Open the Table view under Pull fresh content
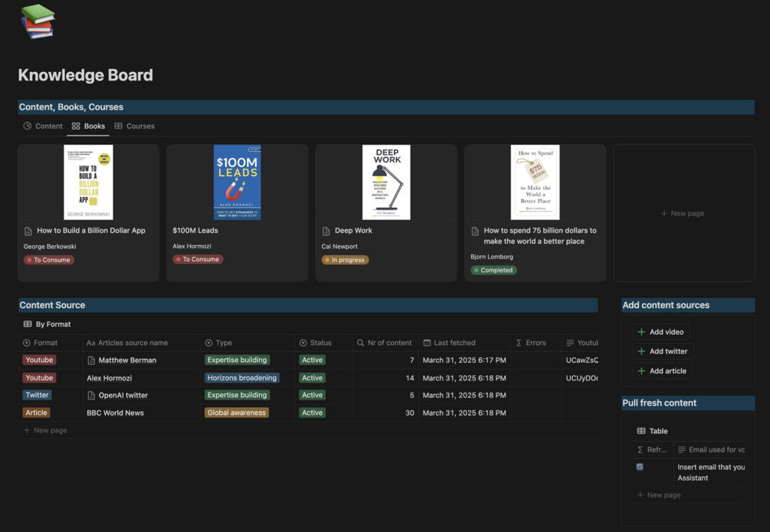 click(x=652, y=431)
